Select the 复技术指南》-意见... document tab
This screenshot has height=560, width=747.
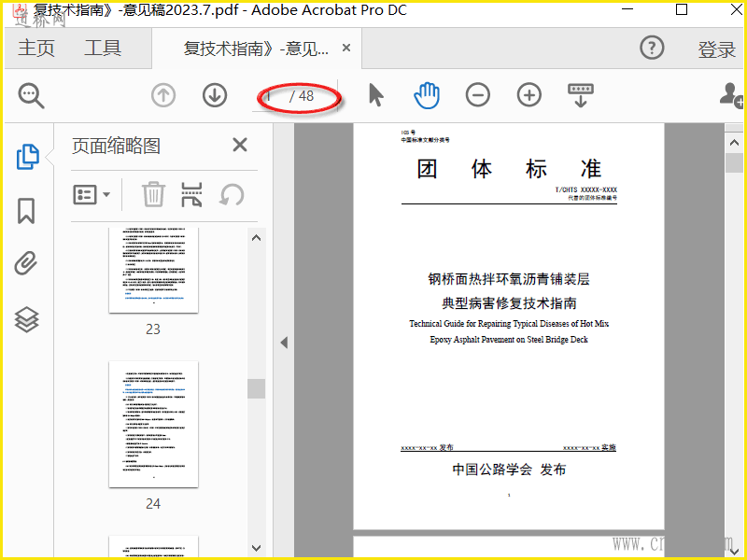click(x=256, y=49)
